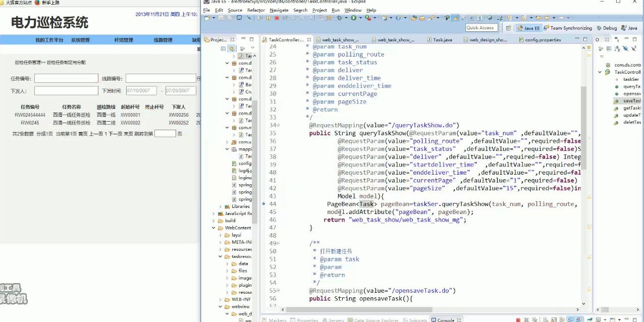Close the TaskController.java editor tab
This screenshot has width=644, height=322.
(x=308, y=40)
